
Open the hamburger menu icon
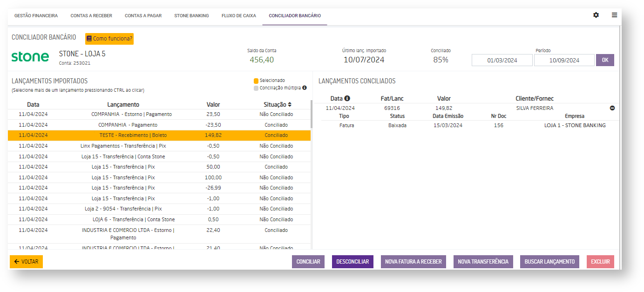coord(614,15)
